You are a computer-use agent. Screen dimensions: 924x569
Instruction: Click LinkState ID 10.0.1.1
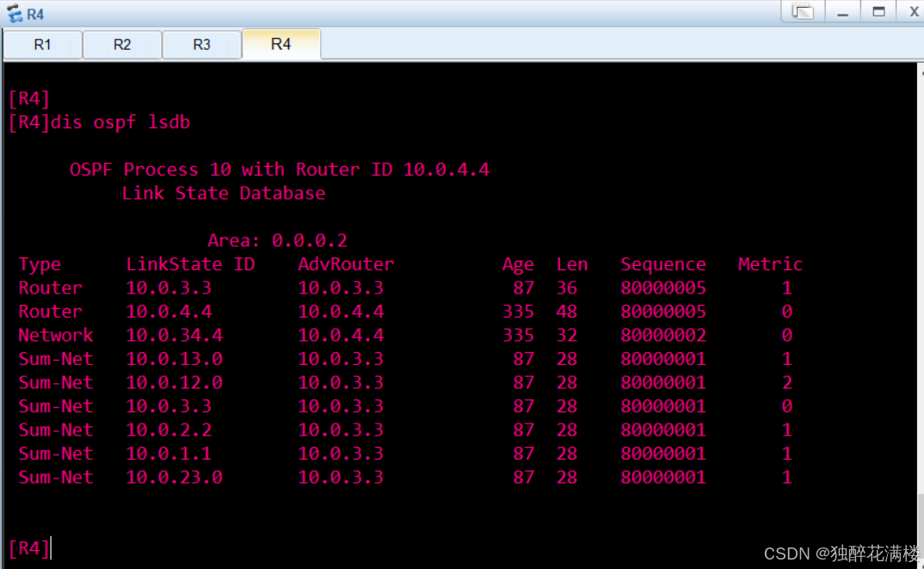[169, 454]
